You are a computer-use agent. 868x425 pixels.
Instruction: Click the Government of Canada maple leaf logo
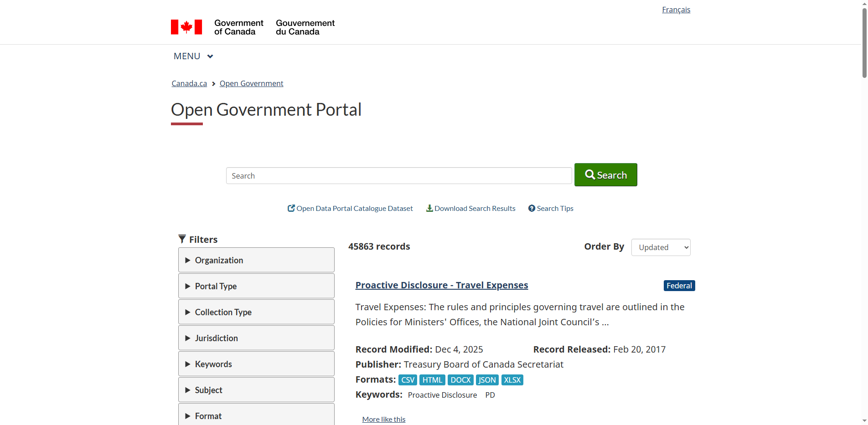[x=186, y=27]
